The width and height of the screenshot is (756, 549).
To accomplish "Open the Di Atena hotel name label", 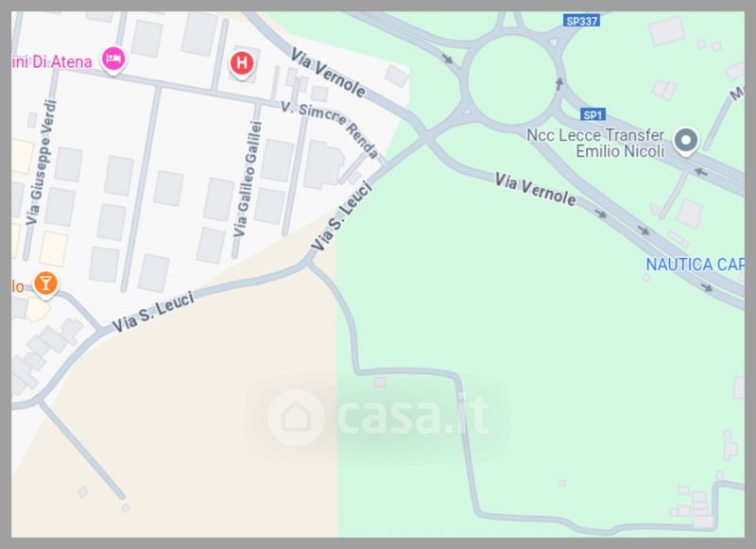I will [52, 61].
